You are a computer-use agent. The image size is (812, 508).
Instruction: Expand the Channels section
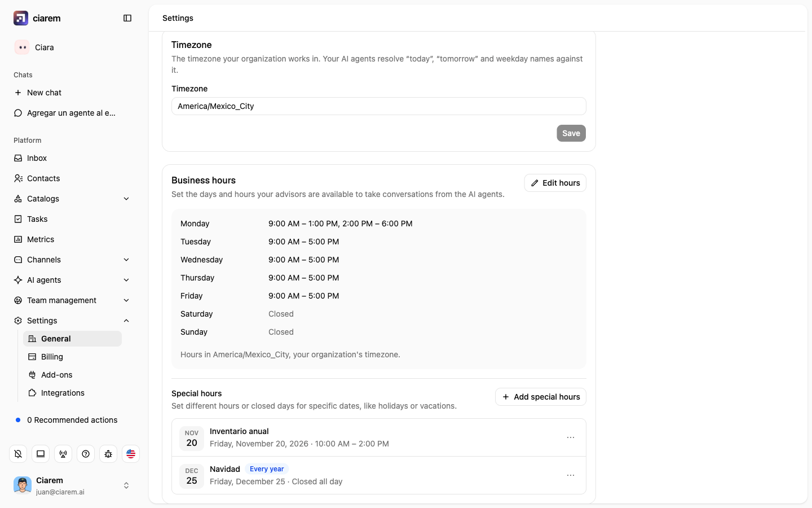point(72,260)
